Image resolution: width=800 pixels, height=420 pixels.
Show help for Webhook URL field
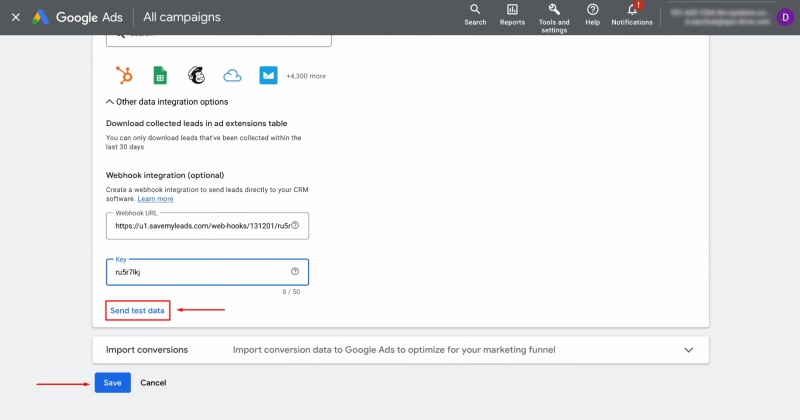(295, 225)
